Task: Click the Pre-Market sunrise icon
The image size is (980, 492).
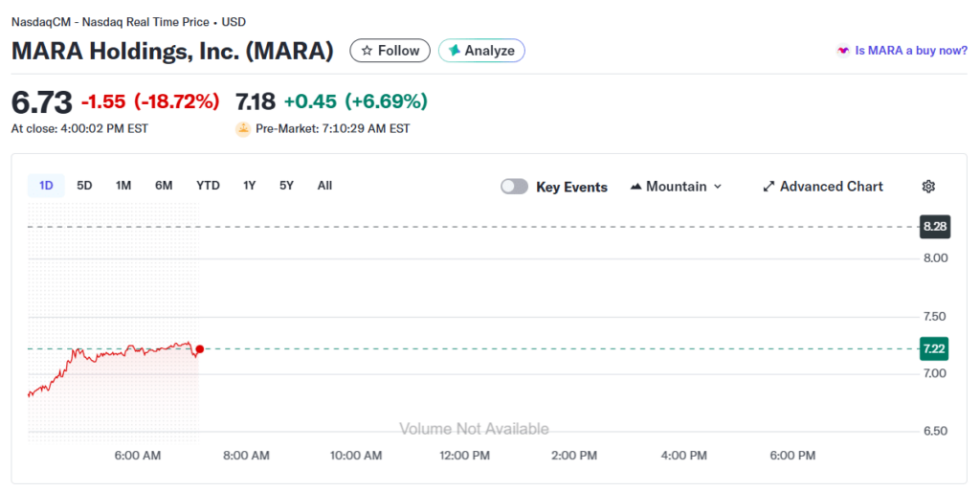Action: pyautogui.click(x=243, y=128)
